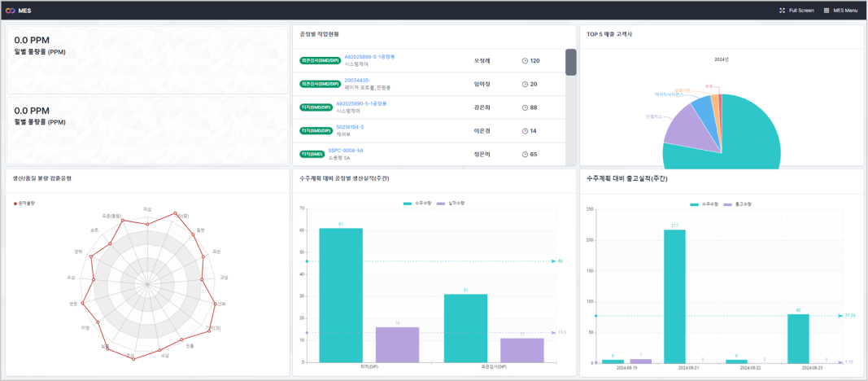Click the 217 bar for 2024-08-21
This screenshot has width=868, height=381.
tap(674, 296)
